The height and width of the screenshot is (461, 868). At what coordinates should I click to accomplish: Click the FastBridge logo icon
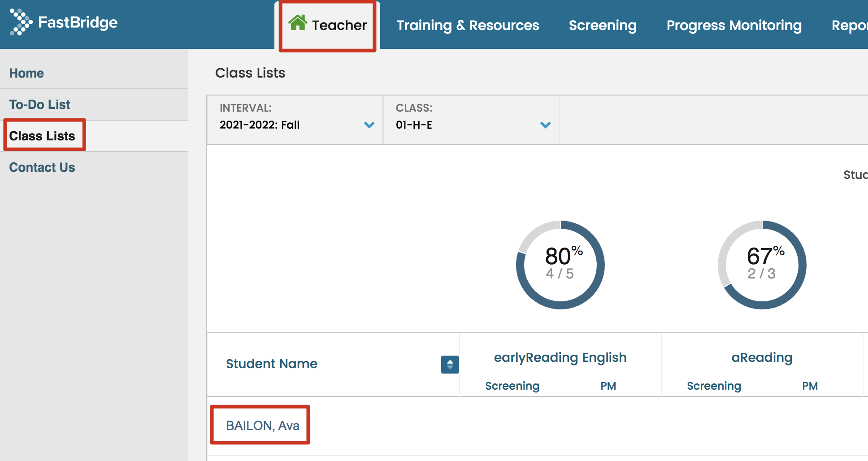tap(21, 22)
